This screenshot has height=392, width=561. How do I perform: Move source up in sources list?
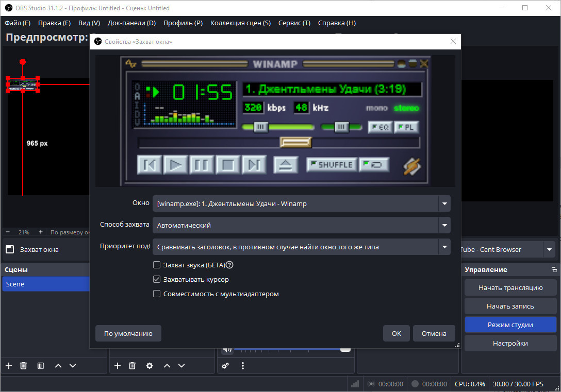167,366
